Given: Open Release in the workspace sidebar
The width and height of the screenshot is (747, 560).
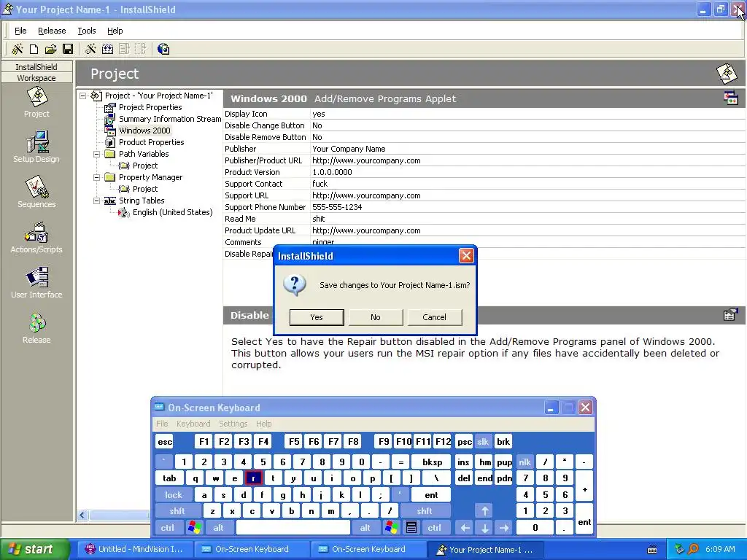Looking at the screenshot, I should coord(36,328).
